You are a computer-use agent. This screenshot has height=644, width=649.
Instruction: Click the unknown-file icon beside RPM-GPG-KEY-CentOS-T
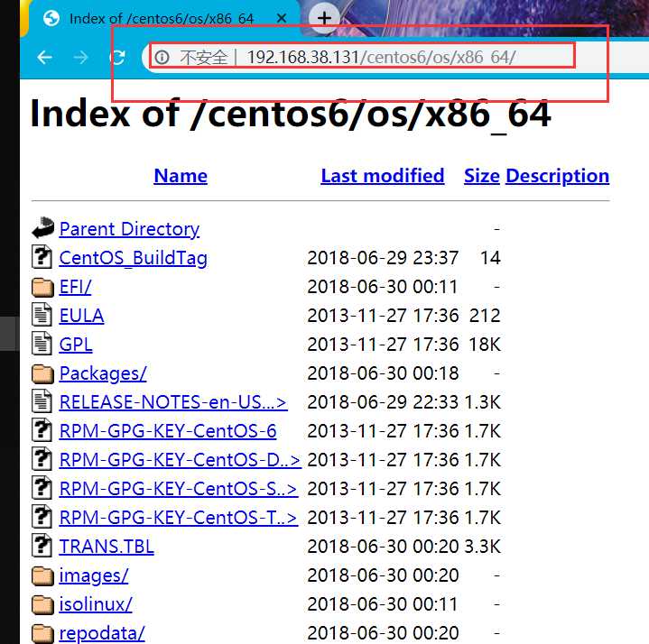[42, 517]
